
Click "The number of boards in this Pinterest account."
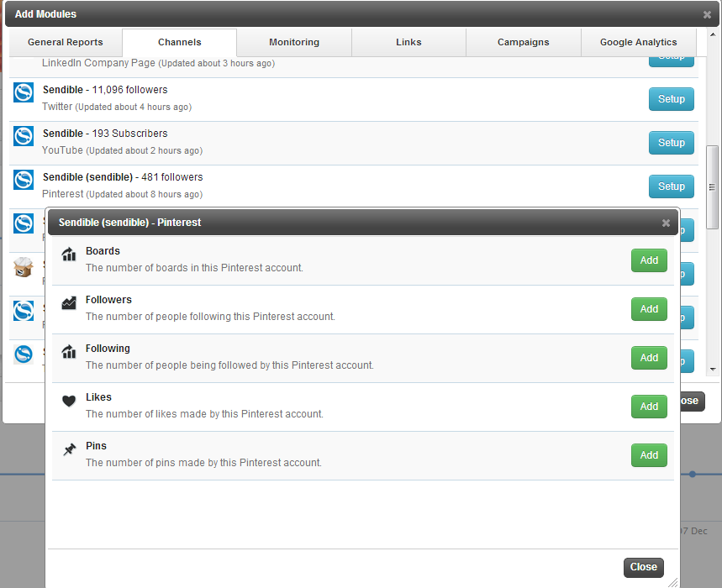tap(194, 268)
